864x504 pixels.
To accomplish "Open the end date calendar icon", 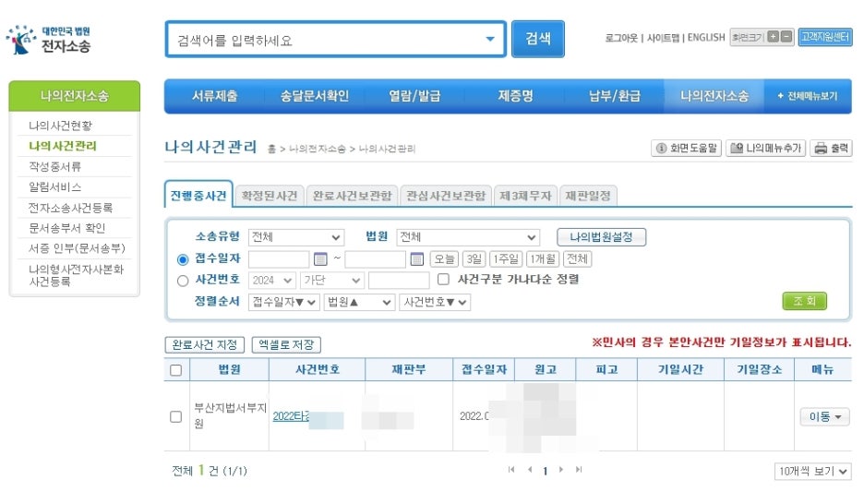I will click(x=417, y=258).
